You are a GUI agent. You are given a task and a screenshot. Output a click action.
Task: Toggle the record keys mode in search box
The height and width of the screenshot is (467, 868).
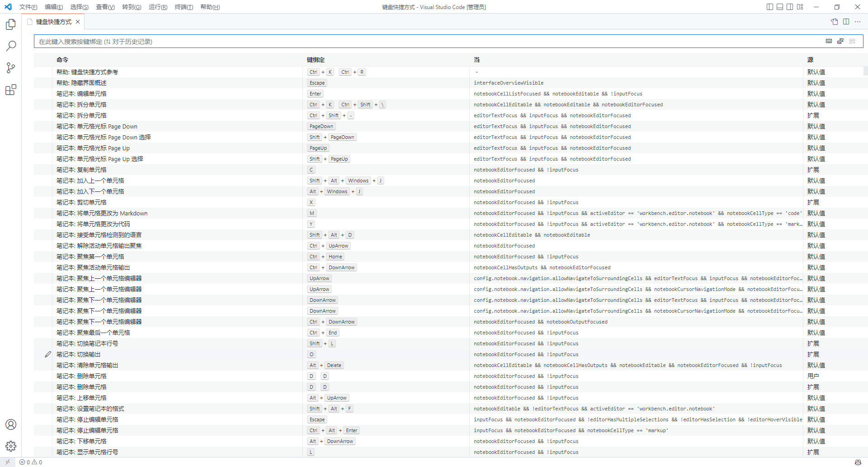(x=829, y=41)
